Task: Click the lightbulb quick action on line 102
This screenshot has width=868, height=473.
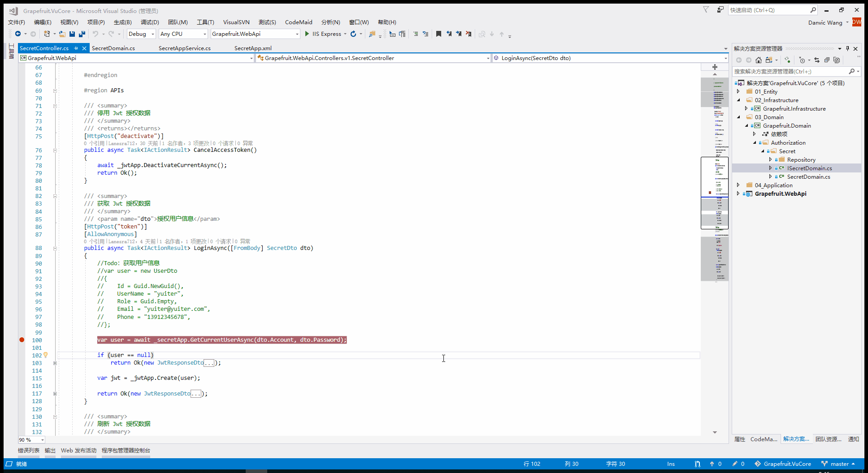Action: 45,355
